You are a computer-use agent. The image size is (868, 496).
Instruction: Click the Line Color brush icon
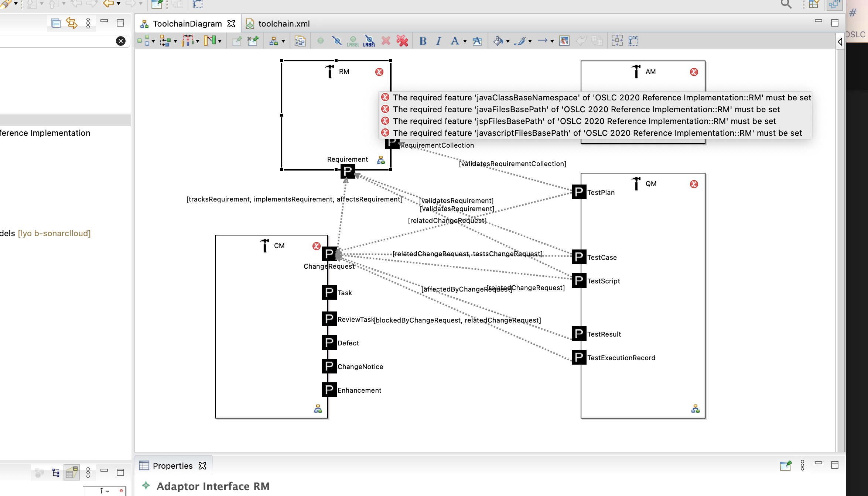coord(520,41)
